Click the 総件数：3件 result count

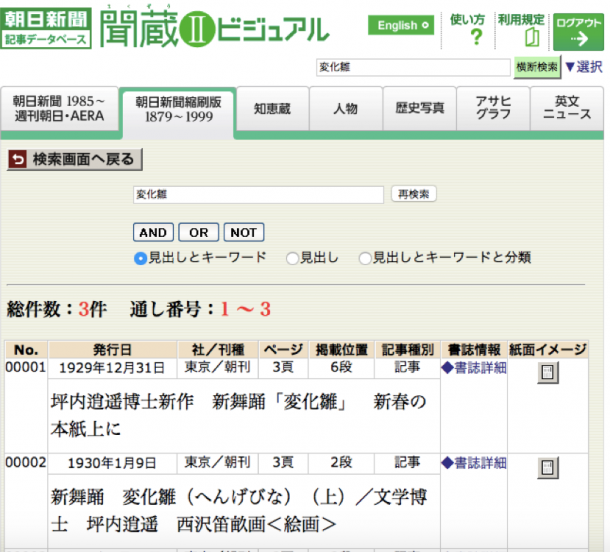click(57, 310)
